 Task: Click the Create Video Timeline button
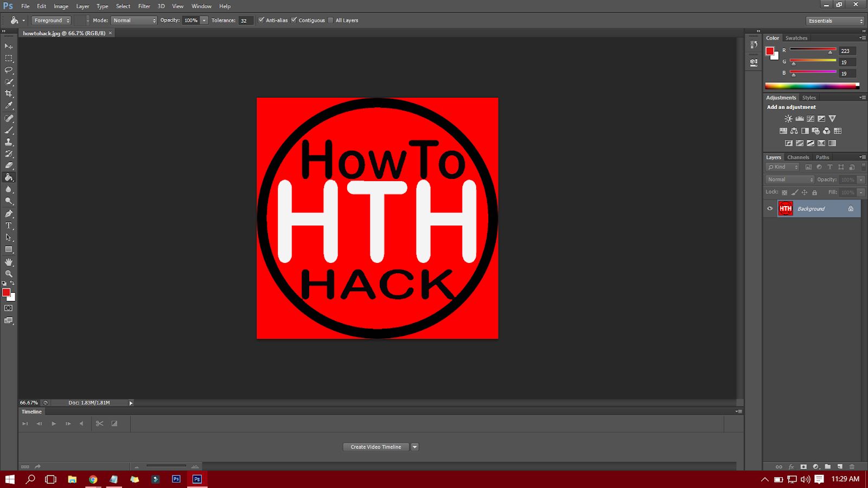[376, 447]
